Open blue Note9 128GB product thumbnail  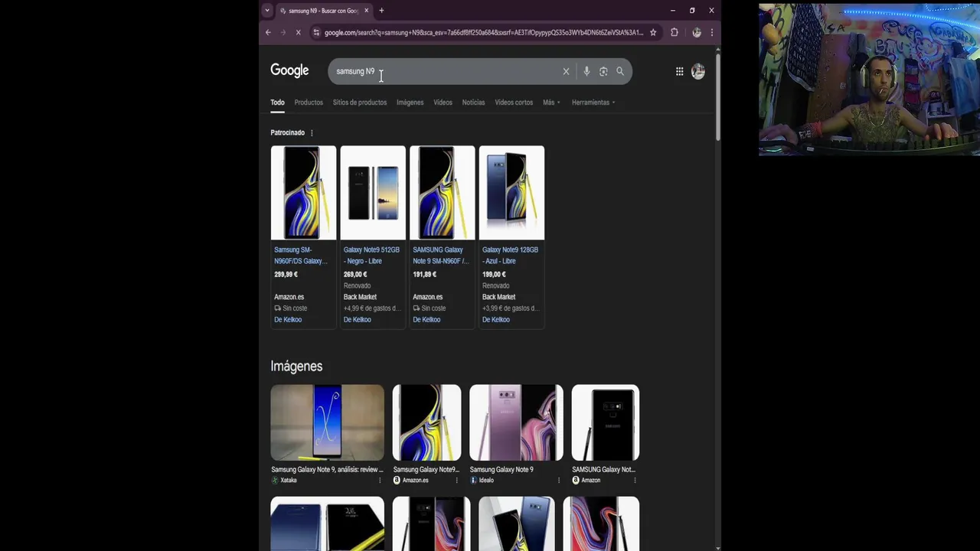[511, 193]
